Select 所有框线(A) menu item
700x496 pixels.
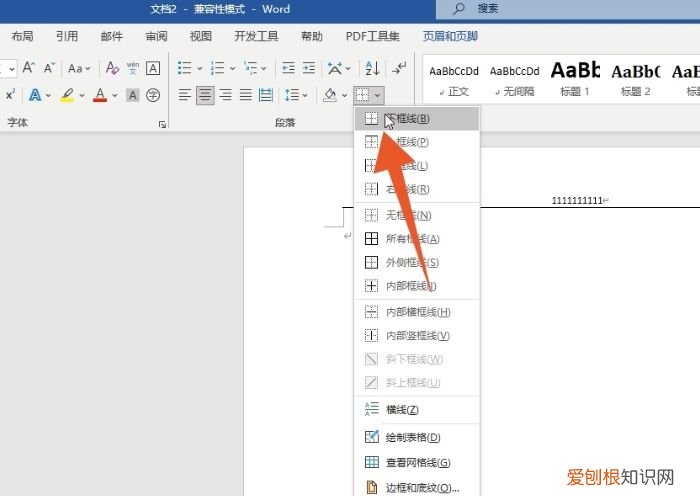417,239
